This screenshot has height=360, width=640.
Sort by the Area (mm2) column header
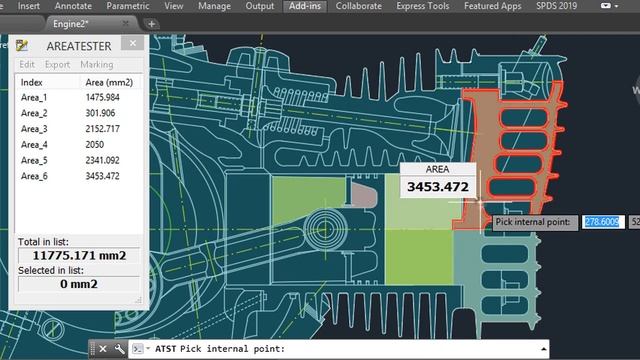(x=109, y=82)
